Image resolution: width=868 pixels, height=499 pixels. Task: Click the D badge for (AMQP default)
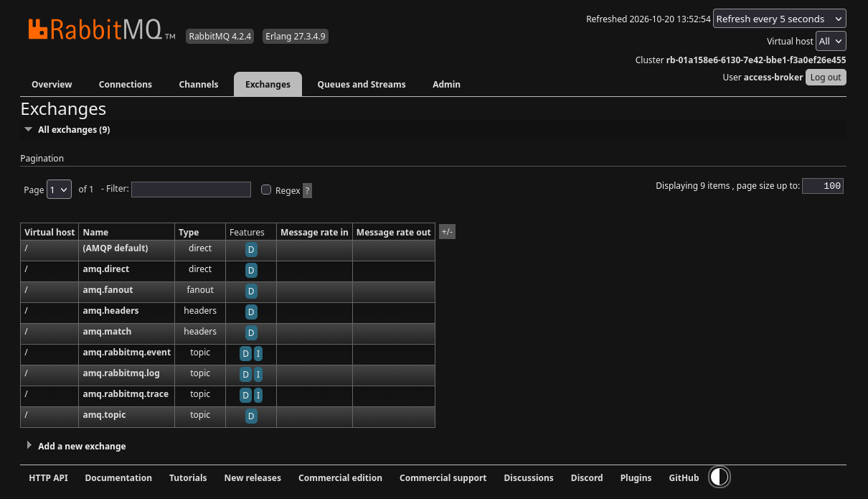251,250
